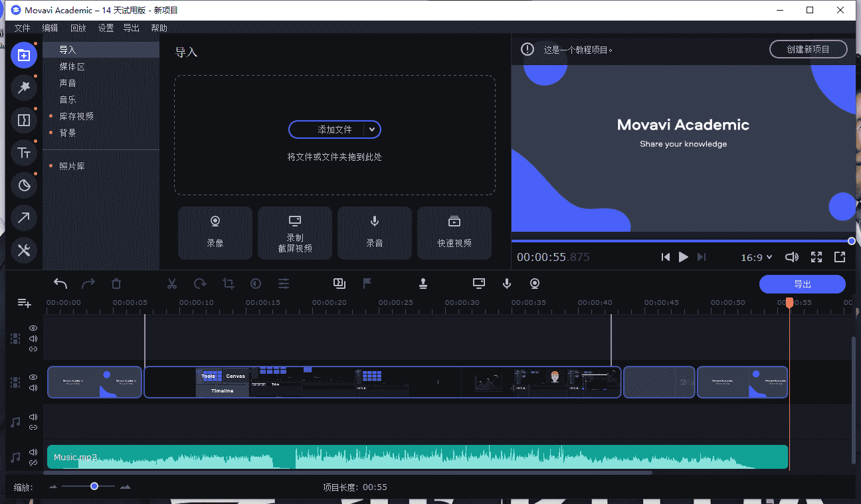Screen dimensions: 861x504
Task: Click the timeline zoom slider handle
Action: (x=94, y=487)
